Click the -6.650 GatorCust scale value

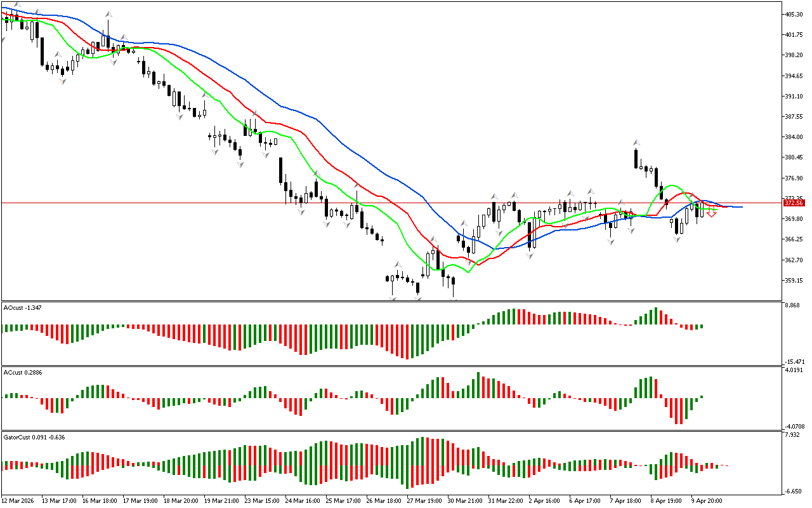(793, 491)
